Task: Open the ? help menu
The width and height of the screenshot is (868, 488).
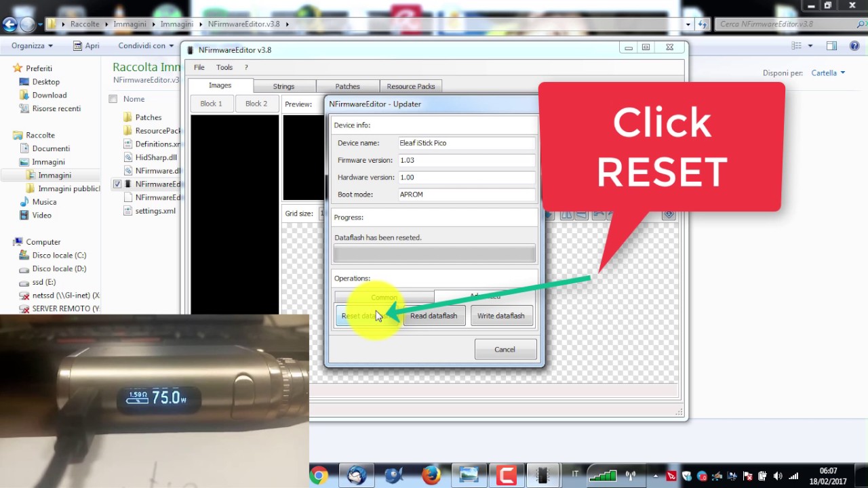Action: coord(246,67)
